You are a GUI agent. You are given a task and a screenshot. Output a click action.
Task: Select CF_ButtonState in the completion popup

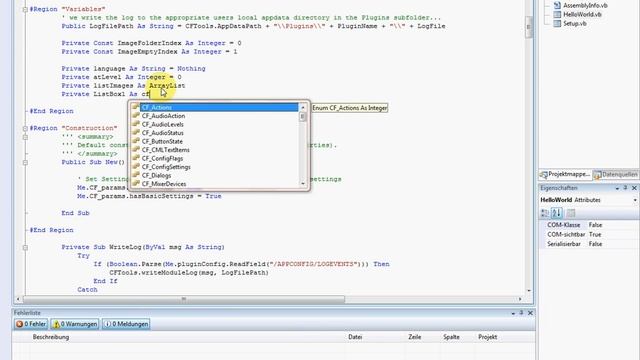(x=162, y=142)
